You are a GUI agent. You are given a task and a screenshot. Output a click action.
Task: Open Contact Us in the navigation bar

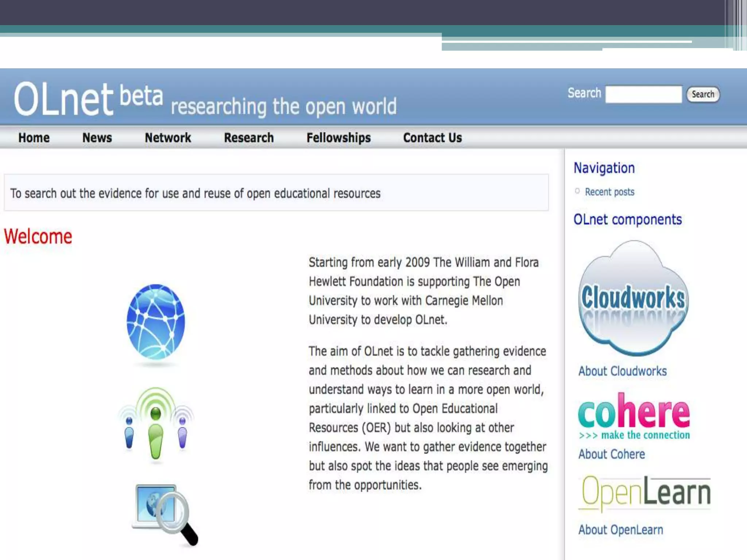click(x=432, y=138)
